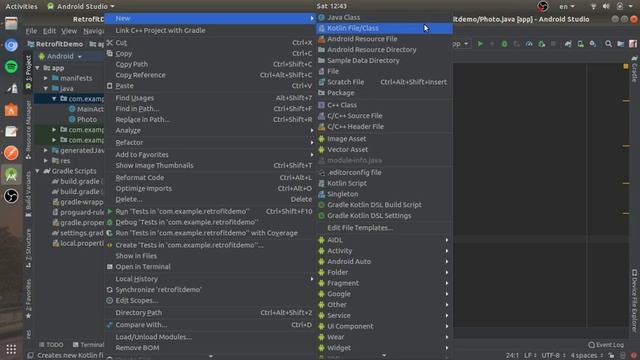Click the green Run app toolbar icon

[x=480, y=44]
